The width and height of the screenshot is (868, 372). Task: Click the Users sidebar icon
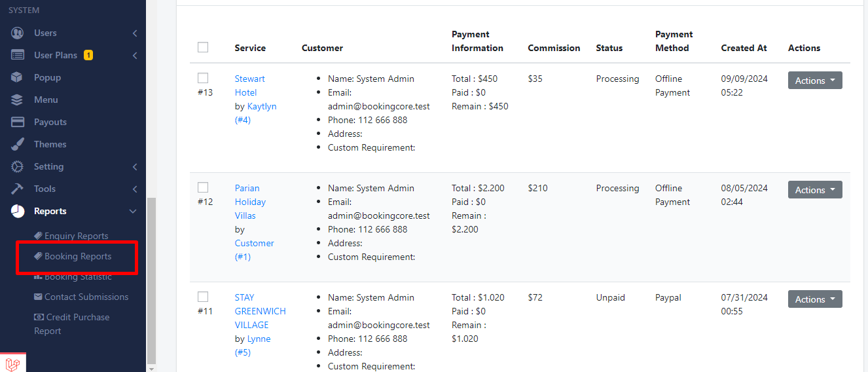(18, 33)
